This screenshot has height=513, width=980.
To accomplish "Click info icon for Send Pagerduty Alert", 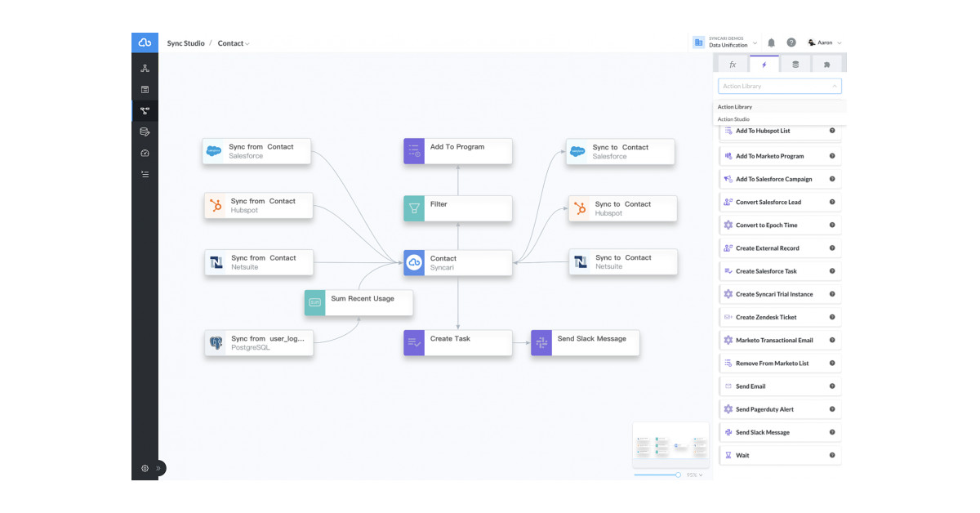I will (832, 409).
